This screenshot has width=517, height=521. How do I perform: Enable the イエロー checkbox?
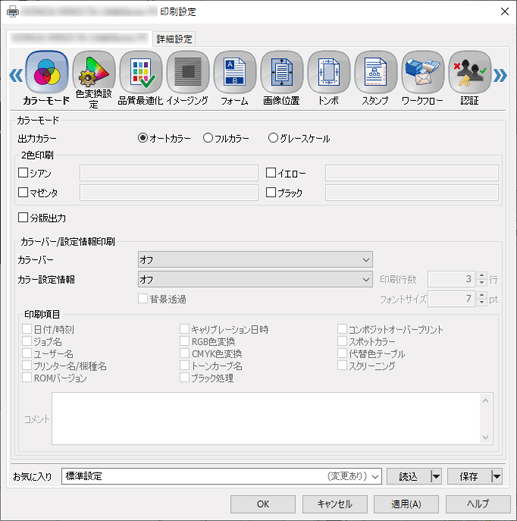tap(271, 173)
